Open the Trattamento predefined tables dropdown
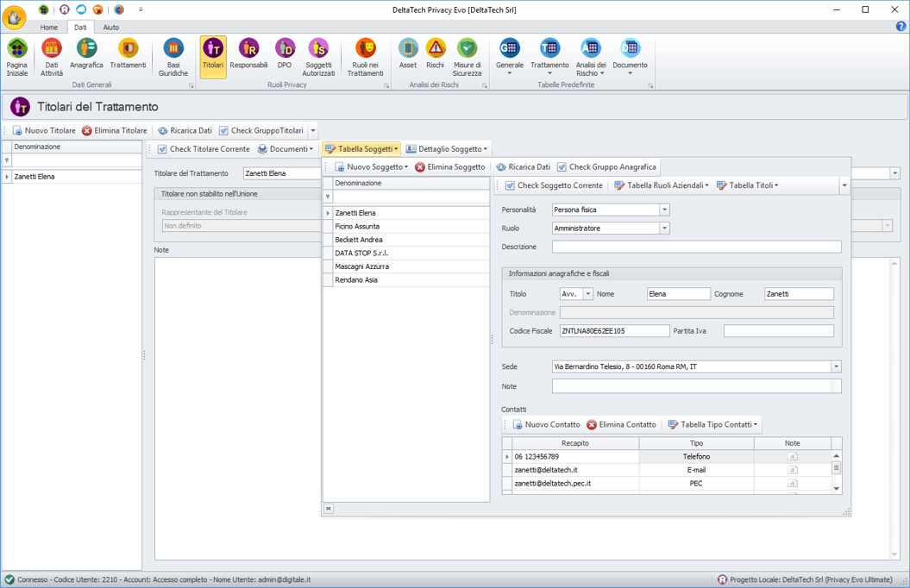Screen dimensions: 910x588 click(x=549, y=57)
